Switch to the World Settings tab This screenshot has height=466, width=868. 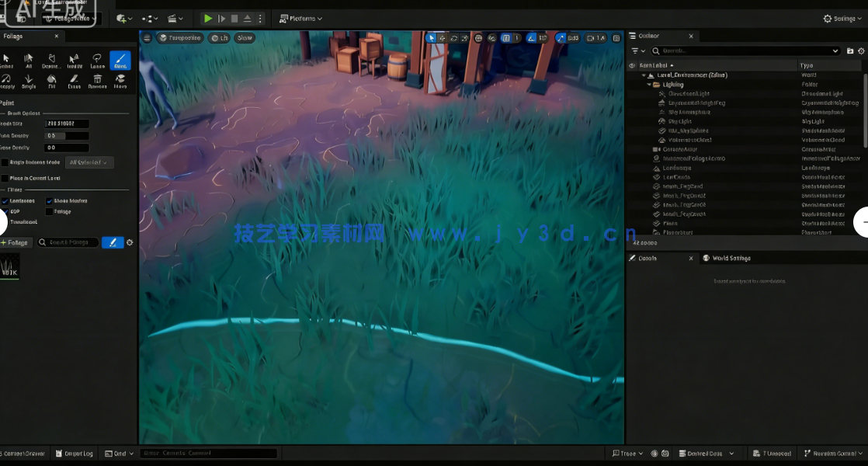click(x=731, y=258)
